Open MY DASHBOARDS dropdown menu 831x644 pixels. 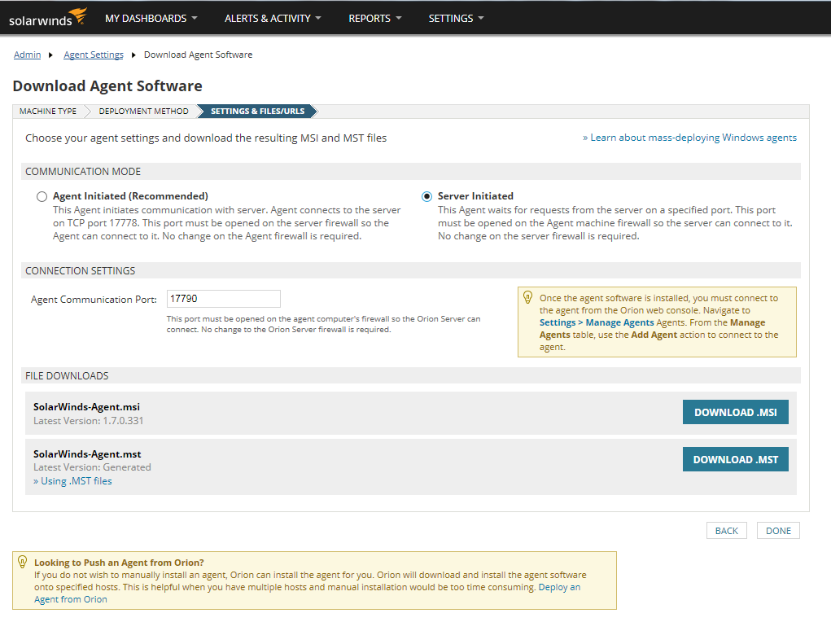(x=151, y=18)
